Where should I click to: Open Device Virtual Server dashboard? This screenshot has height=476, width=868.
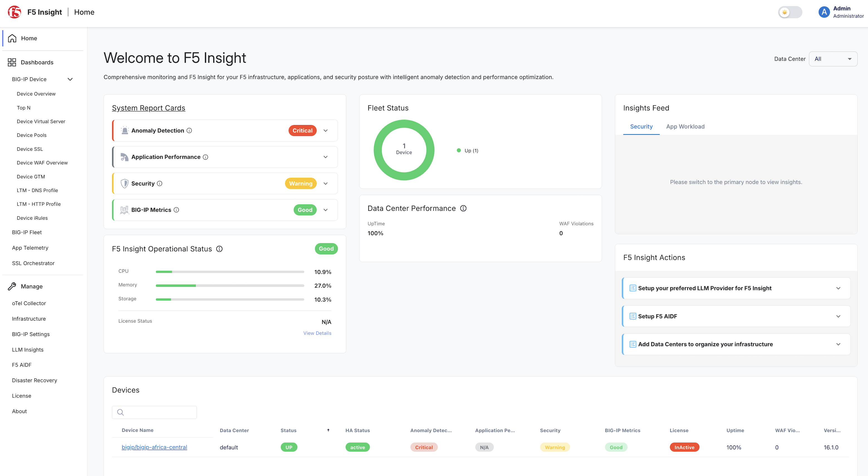[41, 121]
